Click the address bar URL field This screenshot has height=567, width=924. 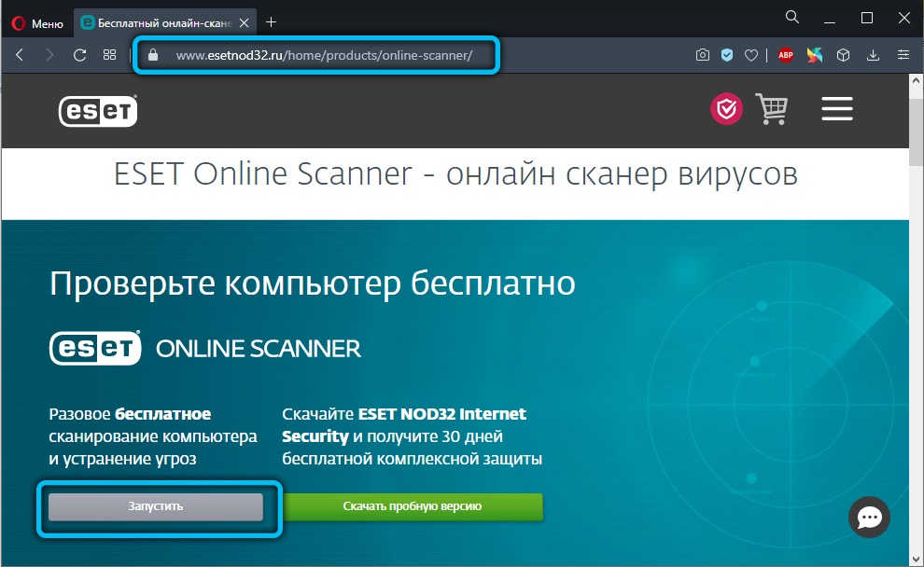pos(324,56)
